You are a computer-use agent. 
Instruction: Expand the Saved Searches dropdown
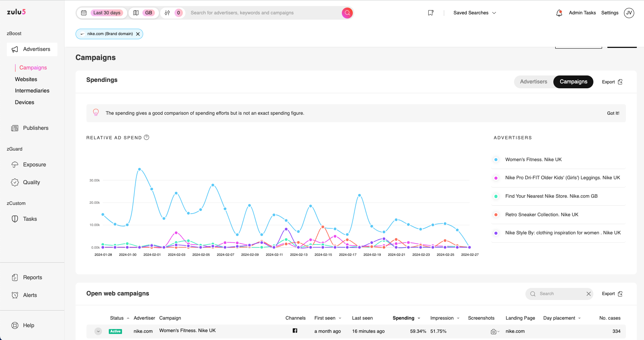pyautogui.click(x=474, y=13)
